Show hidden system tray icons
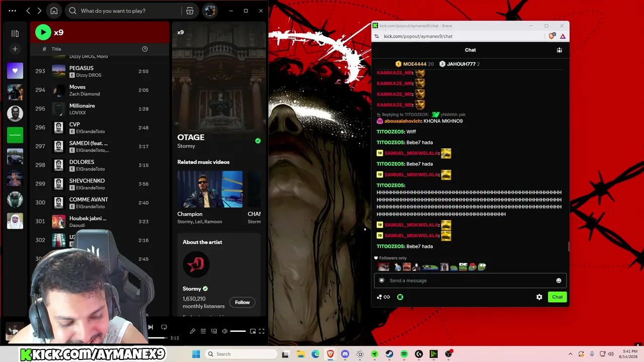 [570, 354]
